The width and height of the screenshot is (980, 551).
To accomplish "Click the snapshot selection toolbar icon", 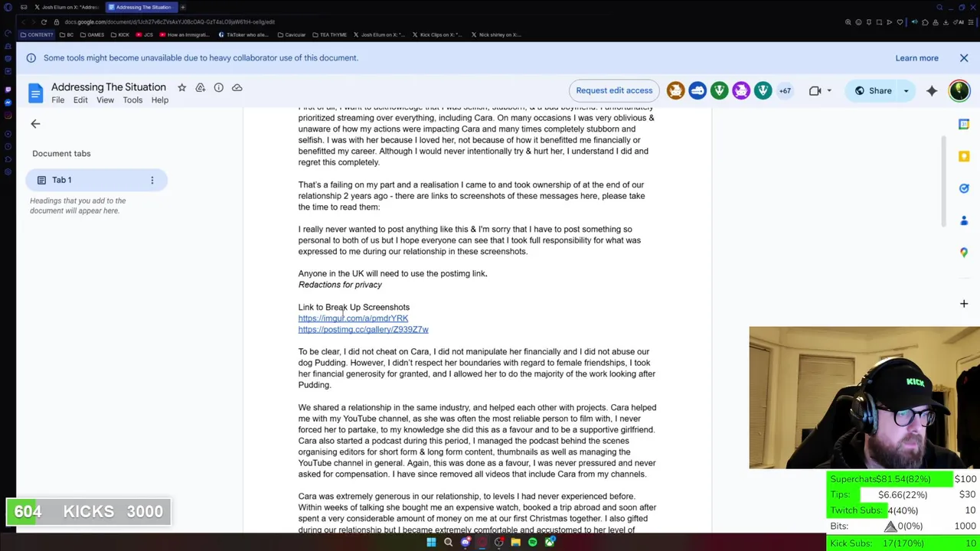I will click(x=879, y=22).
